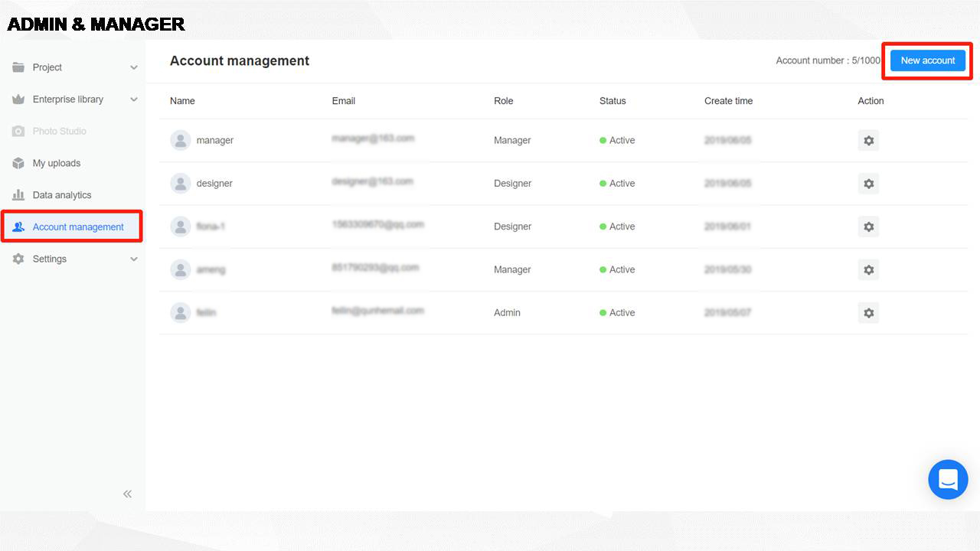The height and width of the screenshot is (551, 980).
Task: Select the name "felin" in the table
Action: coord(206,312)
